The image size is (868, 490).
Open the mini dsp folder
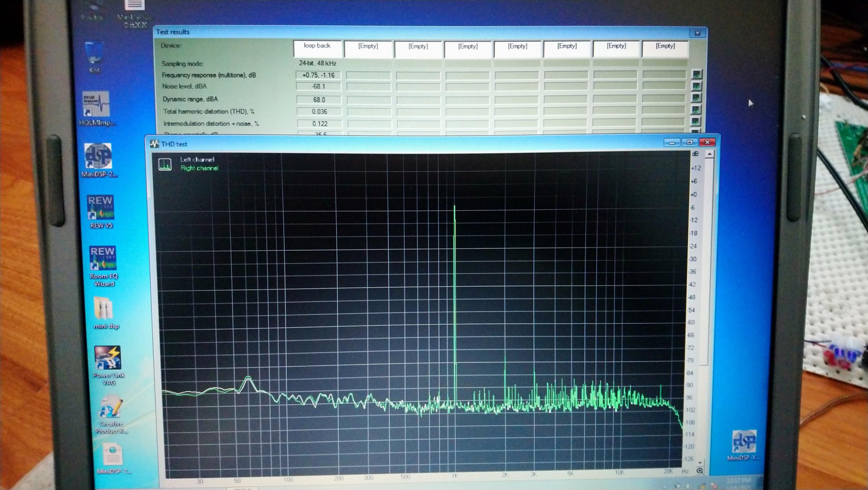[x=105, y=313]
